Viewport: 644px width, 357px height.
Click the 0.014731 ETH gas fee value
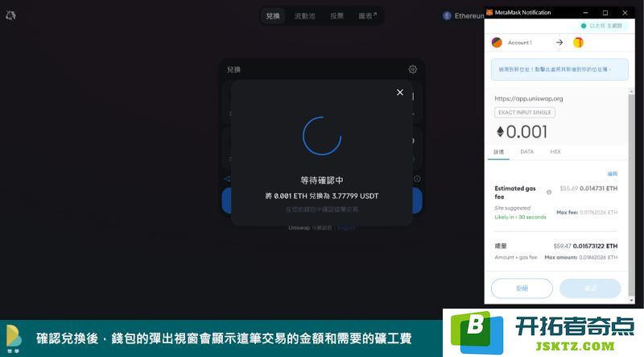click(598, 189)
